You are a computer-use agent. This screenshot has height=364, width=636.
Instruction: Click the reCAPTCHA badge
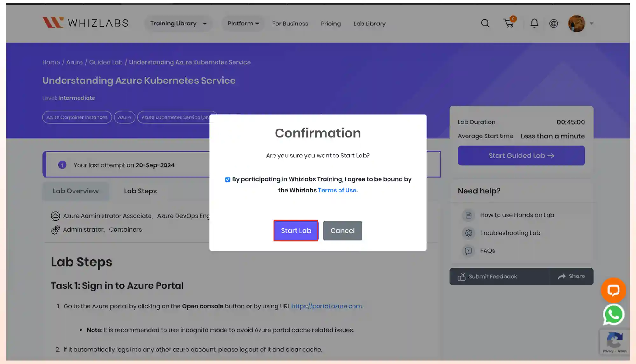click(615, 342)
